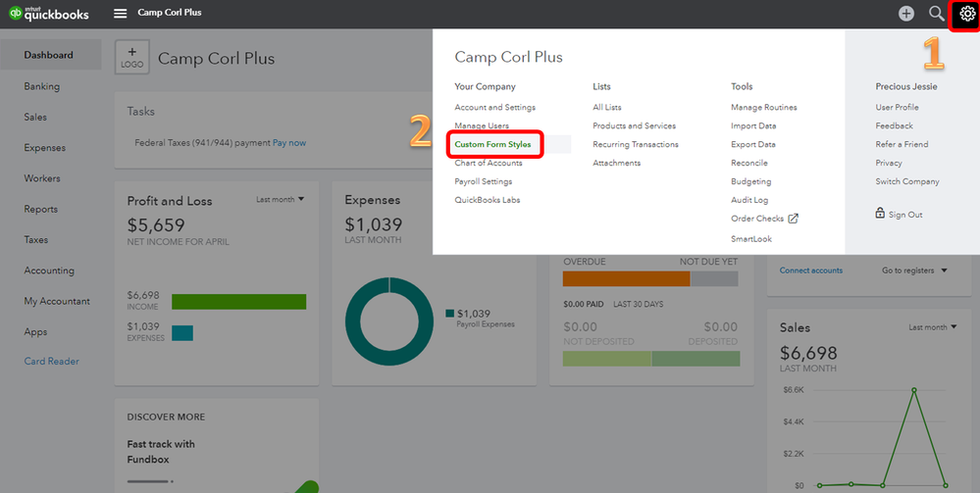The height and width of the screenshot is (493, 980).
Task: Open Chart of Accounts
Action: coord(489,163)
